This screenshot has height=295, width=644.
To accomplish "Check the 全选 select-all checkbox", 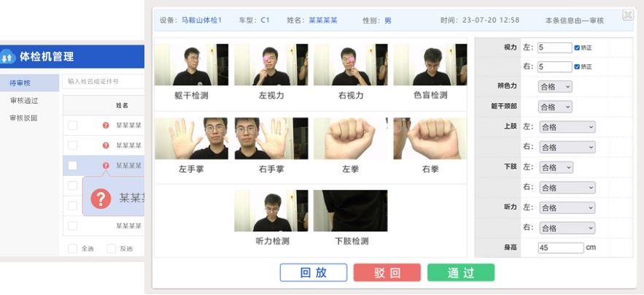I will [x=73, y=248].
